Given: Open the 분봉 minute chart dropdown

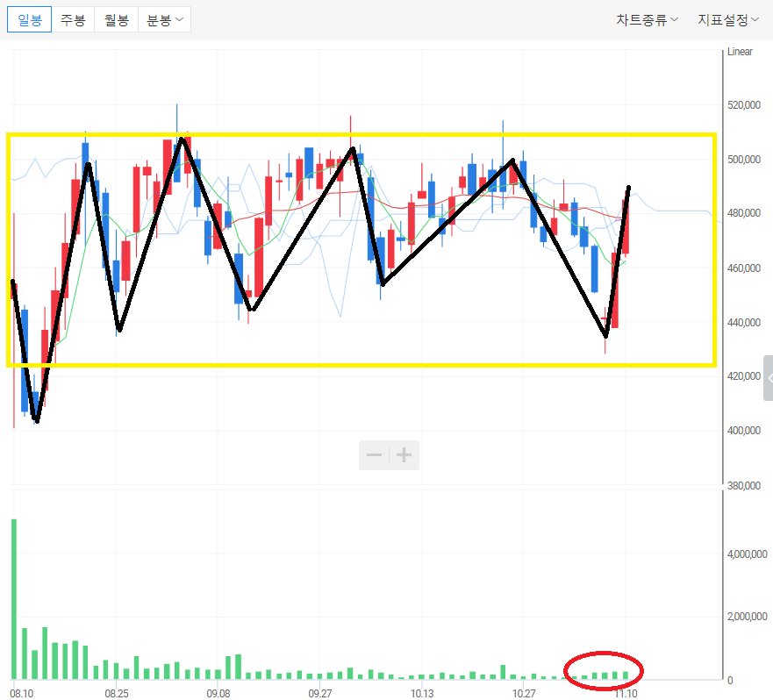Looking at the screenshot, I should (x=165, y=19).
